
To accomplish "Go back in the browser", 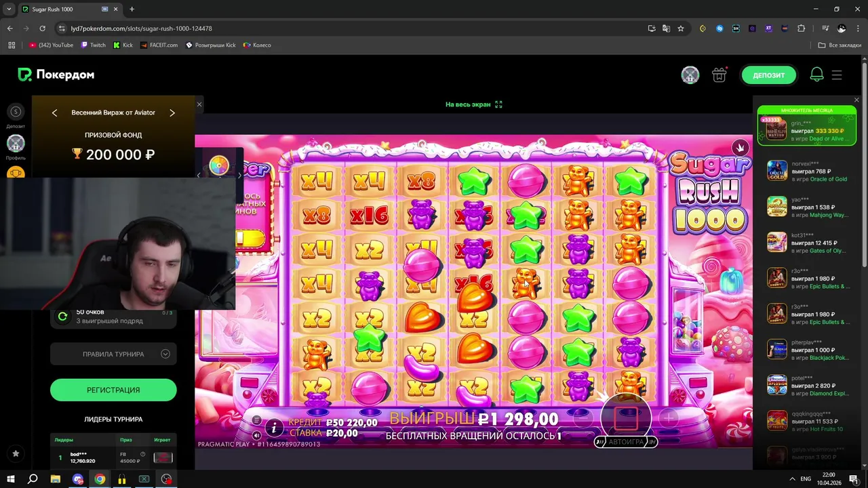I will (x=9, y=28).
